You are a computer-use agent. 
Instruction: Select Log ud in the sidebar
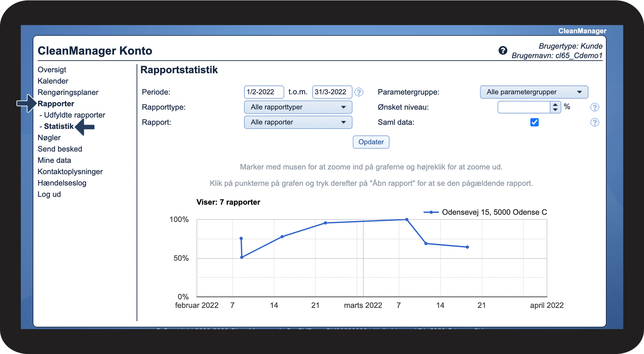point(49,194)
